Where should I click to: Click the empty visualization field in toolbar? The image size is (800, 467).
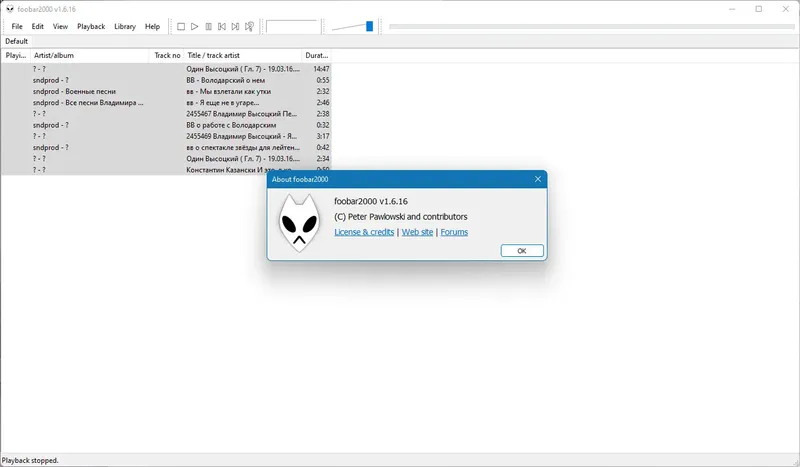click(292, 27)
